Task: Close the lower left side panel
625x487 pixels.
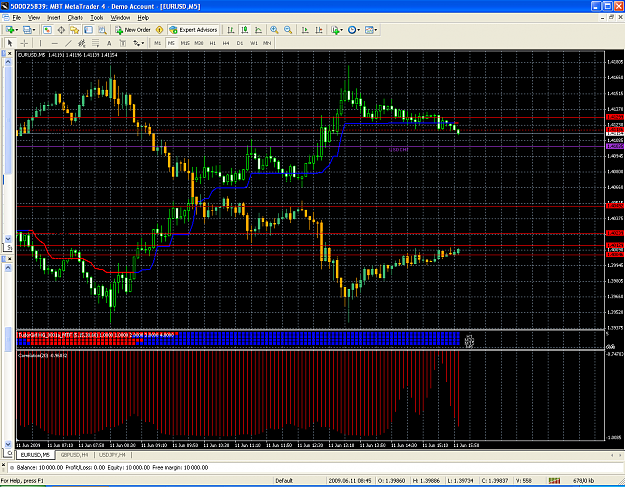Action: pos(10,259)
